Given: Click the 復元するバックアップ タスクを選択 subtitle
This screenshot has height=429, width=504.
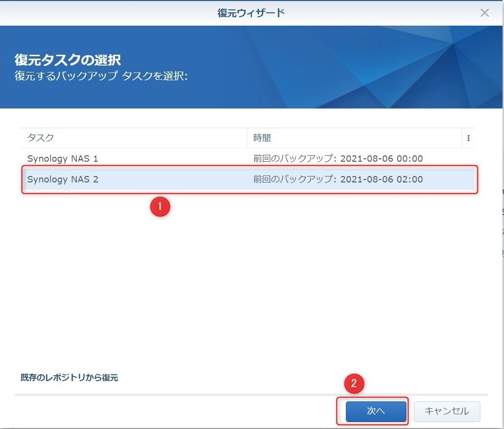Looking at the screenshot, I should tap(101, 76).
